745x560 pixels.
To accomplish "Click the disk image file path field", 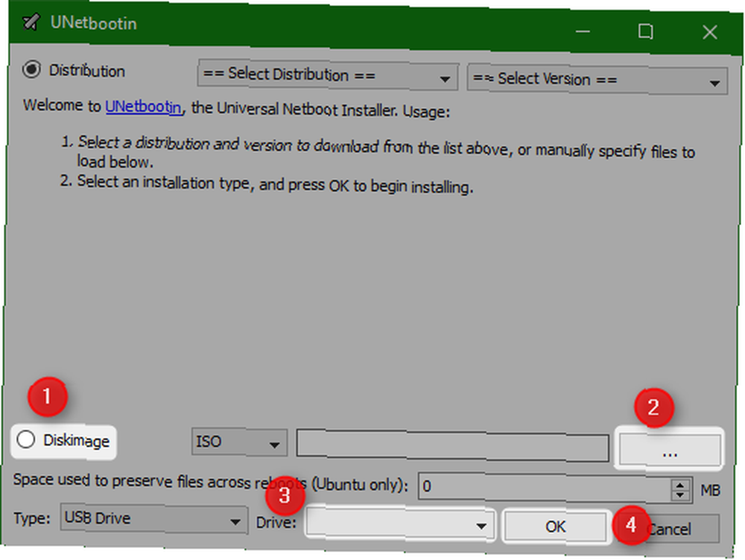I will tap(452, 445).
